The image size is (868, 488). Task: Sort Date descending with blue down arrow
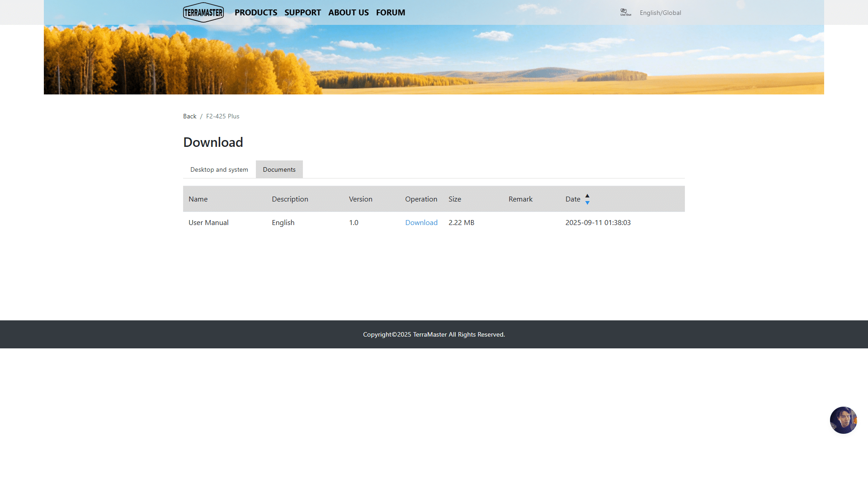click(x=587, y=203)
